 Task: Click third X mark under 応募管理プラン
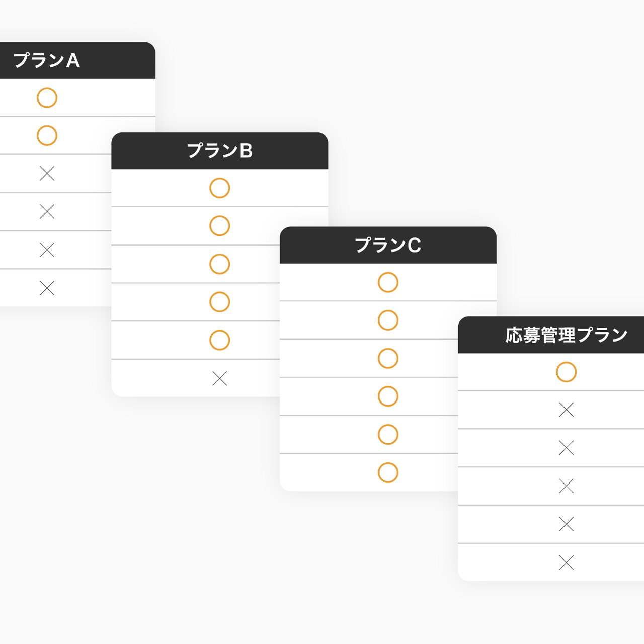coord(566,486)
